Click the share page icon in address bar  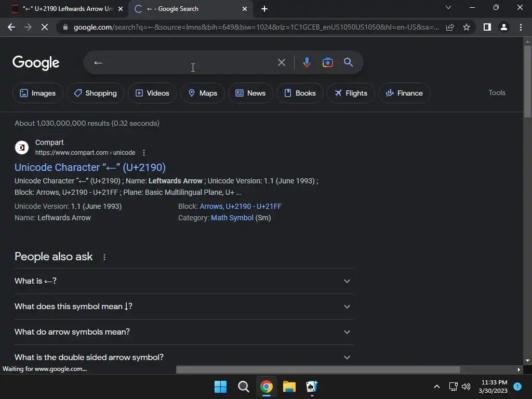450,27
